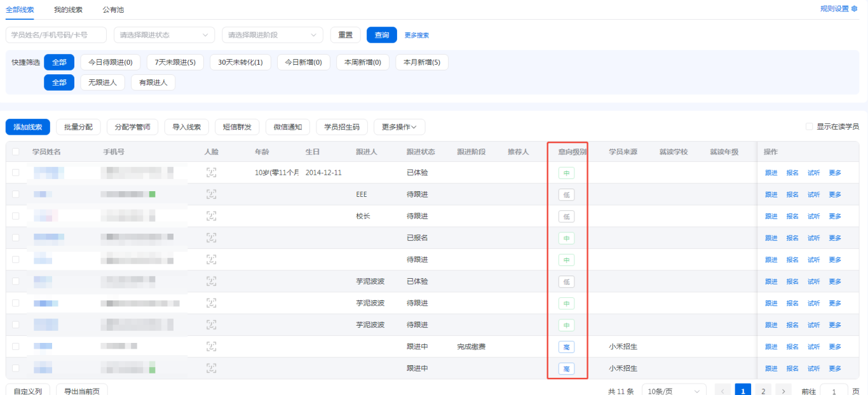Image resolution: width=868 pixels, height=395 pixels.
Task: Click the 中 intent tag in 已报名 row
Action: (566, 238)
